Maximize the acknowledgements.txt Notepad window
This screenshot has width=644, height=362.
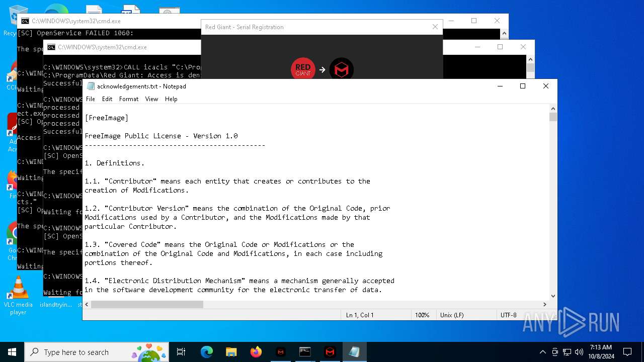[x=523, y=86]
